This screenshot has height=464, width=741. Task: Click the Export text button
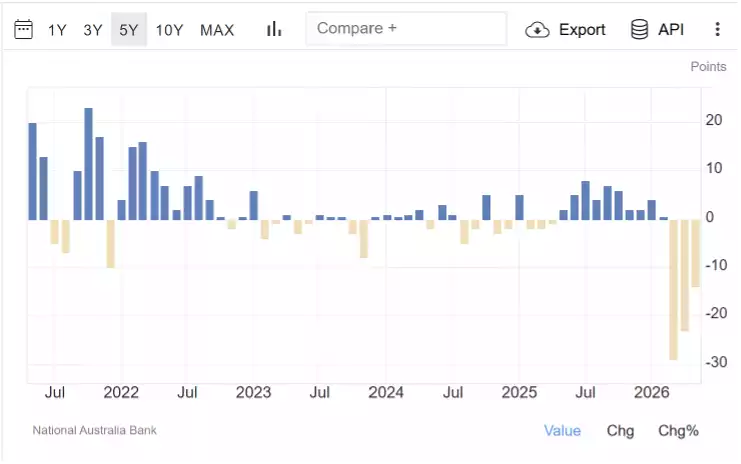click(582, 29)
